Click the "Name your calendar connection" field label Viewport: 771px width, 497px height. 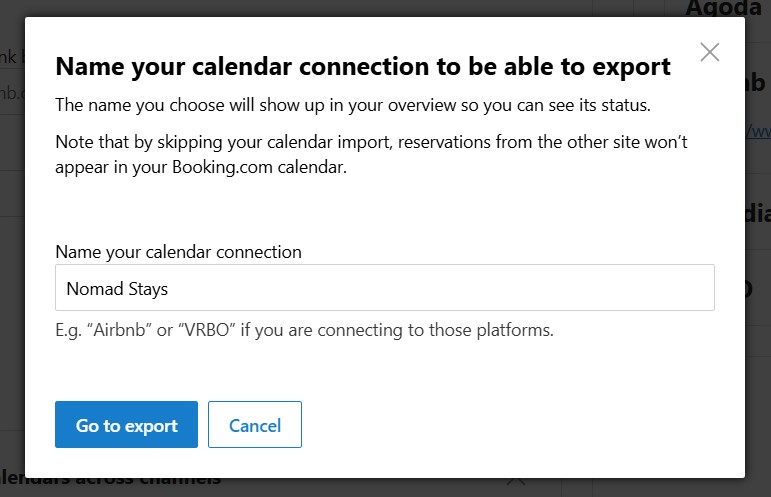coord(178,251)
